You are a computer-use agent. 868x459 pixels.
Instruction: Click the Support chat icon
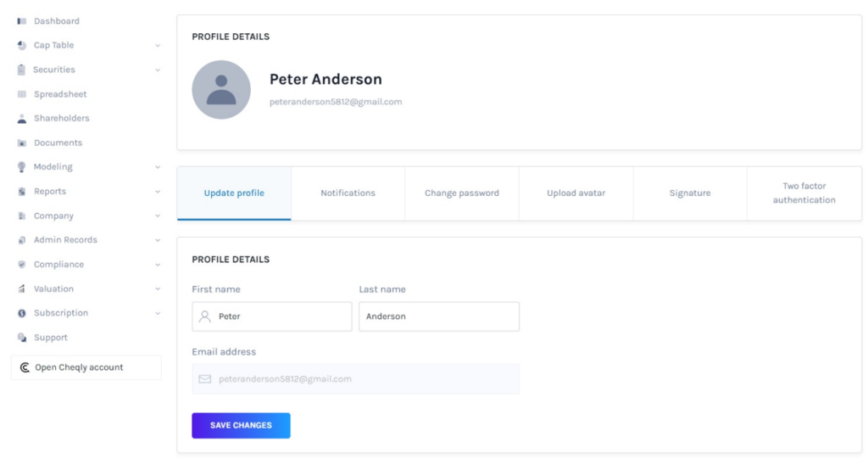(x=21, y=338)
